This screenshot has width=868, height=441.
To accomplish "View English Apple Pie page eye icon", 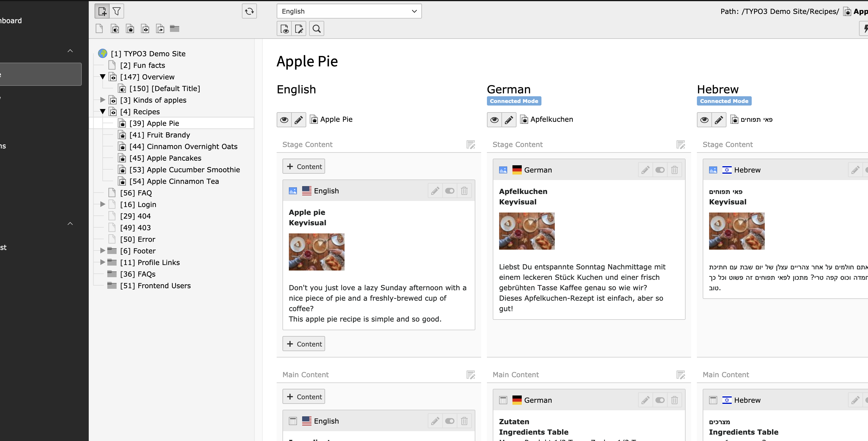I will click(284, 119).
